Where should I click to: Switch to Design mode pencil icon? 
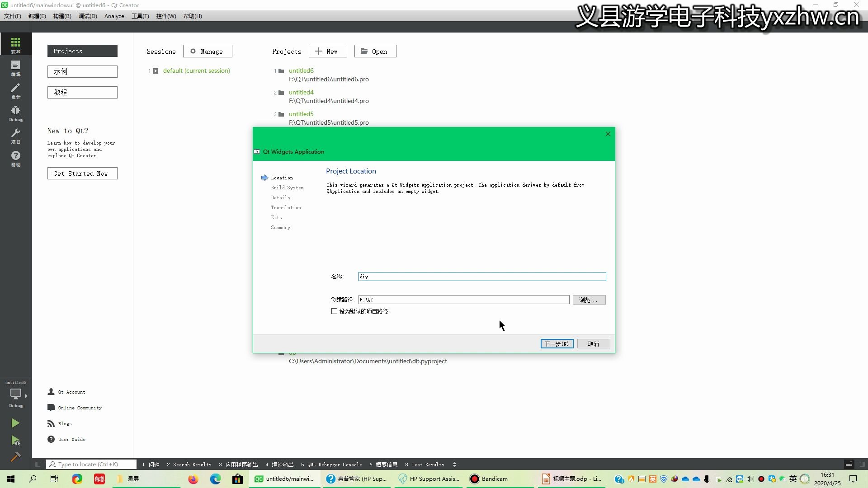pyautogui.click(x=16, y=90)
